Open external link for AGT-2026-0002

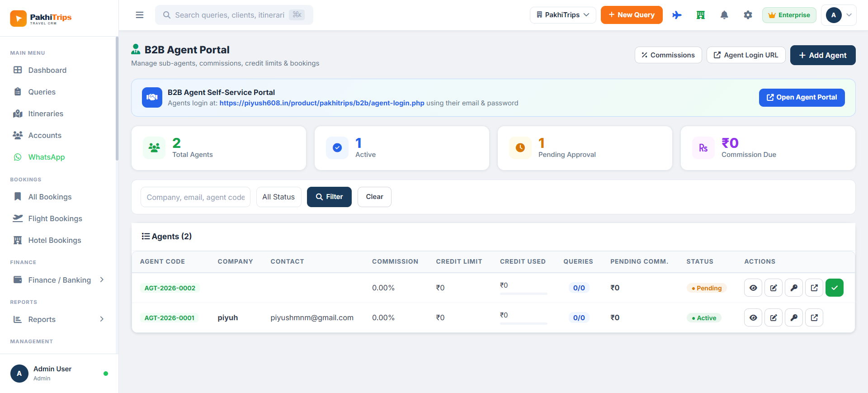(814, 288)
